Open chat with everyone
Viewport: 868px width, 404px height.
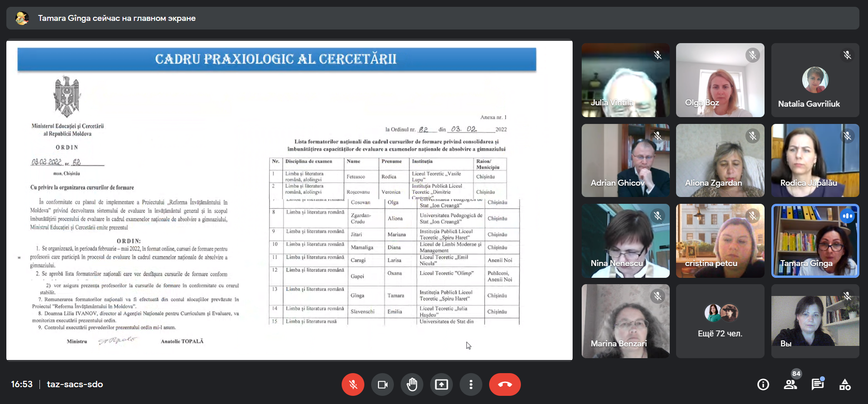click(817, 384)
